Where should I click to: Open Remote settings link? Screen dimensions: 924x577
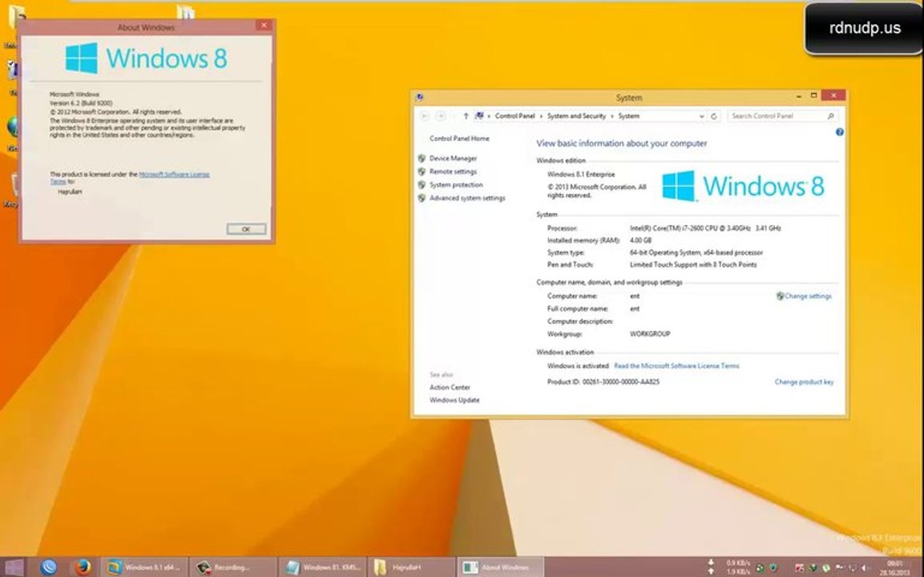pyautogui.click(x=453, y=171)
